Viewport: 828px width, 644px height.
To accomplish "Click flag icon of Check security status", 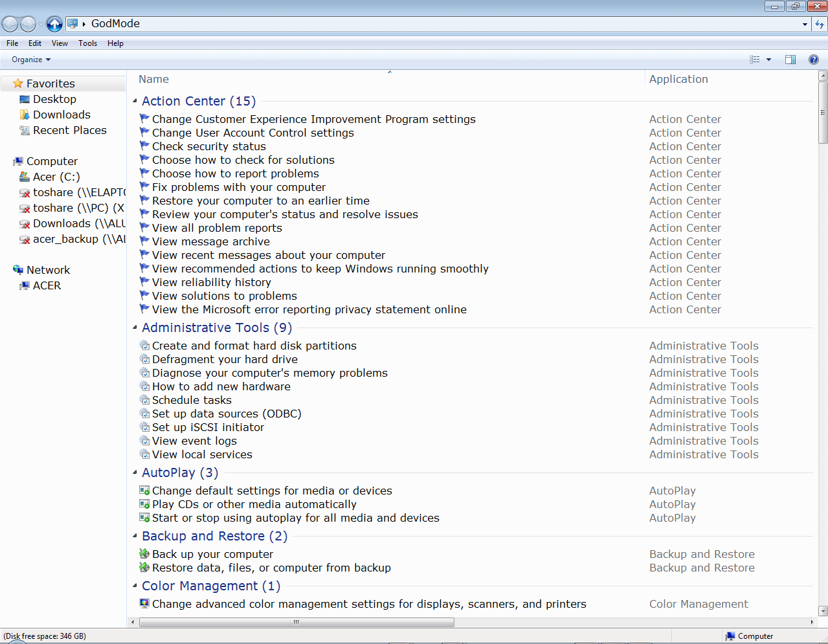I will tap(144, 146).
